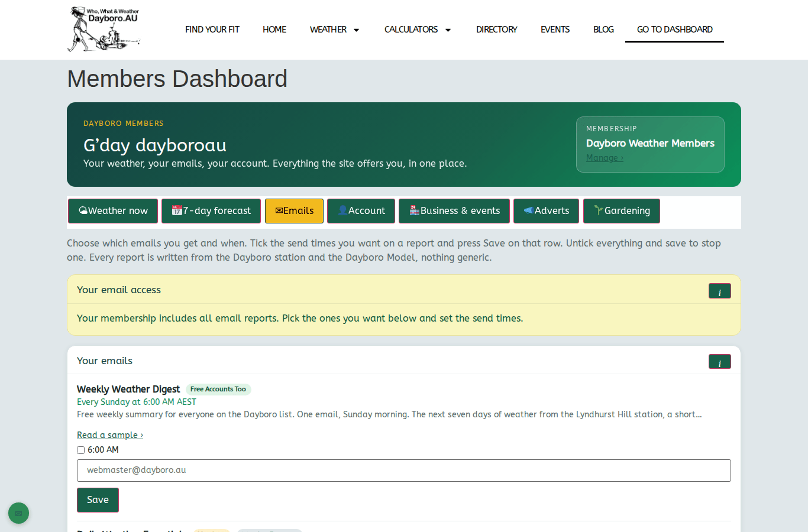Click info icon on Your email access
Image resolution: width=808 pixels, height=532 pixels.
point(719,291)
